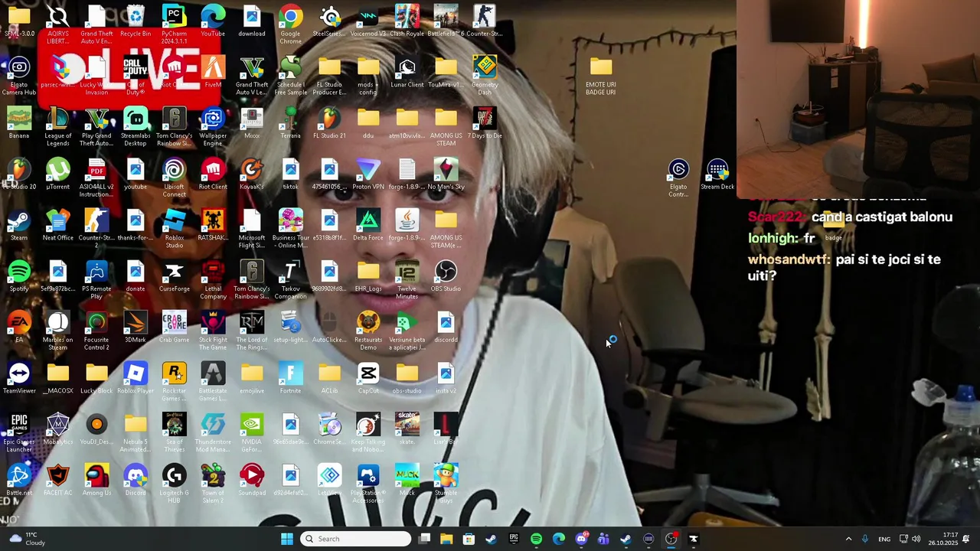Launch Among Us desktop shortcut
Screen dimensions: 980x551
point(96,481)
